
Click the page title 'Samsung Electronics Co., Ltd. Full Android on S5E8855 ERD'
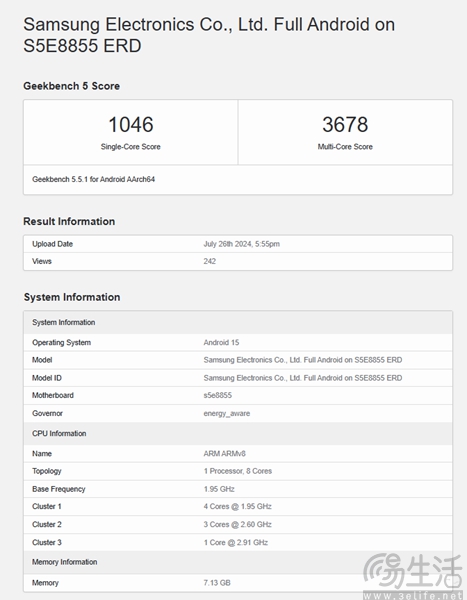tap(209, 35)
